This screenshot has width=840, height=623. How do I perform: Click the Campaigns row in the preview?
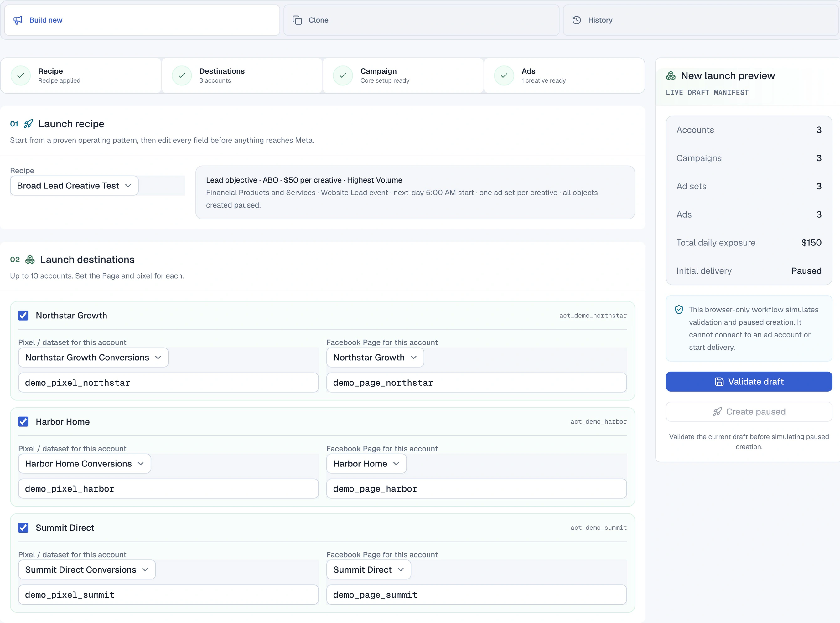pyautogui.click(x=749, y=158)
